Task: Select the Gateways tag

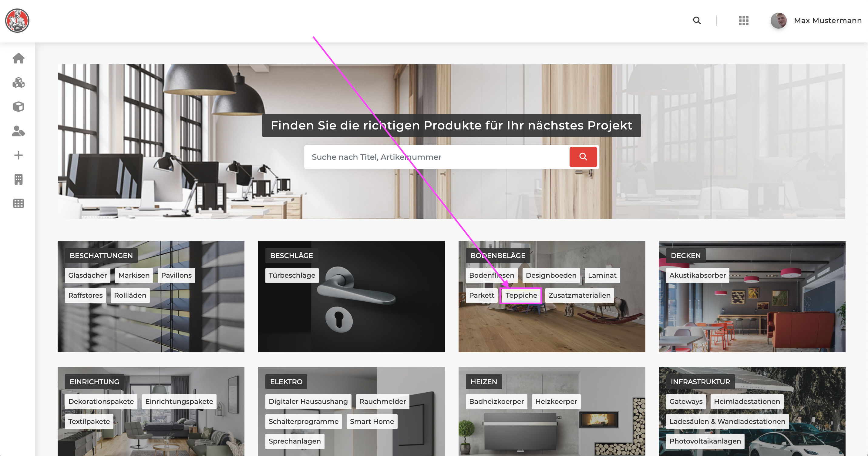Action: coord(686,401)
